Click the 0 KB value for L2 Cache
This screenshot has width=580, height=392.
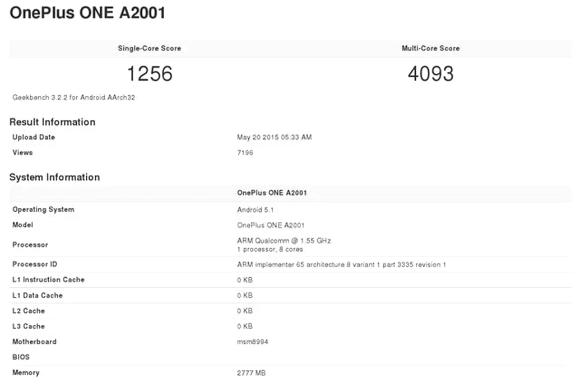[x=245, y=311]
